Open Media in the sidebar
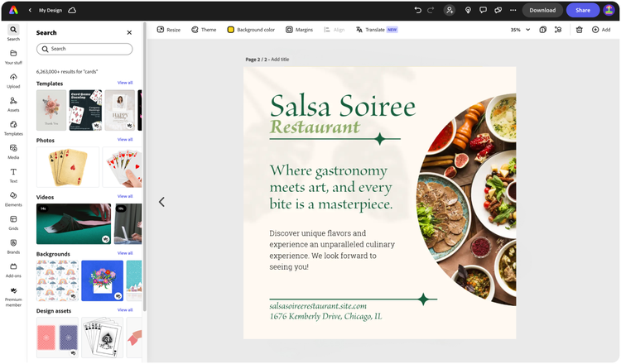The width and height of the screenshot is (621, 364). tap(13, 152)
